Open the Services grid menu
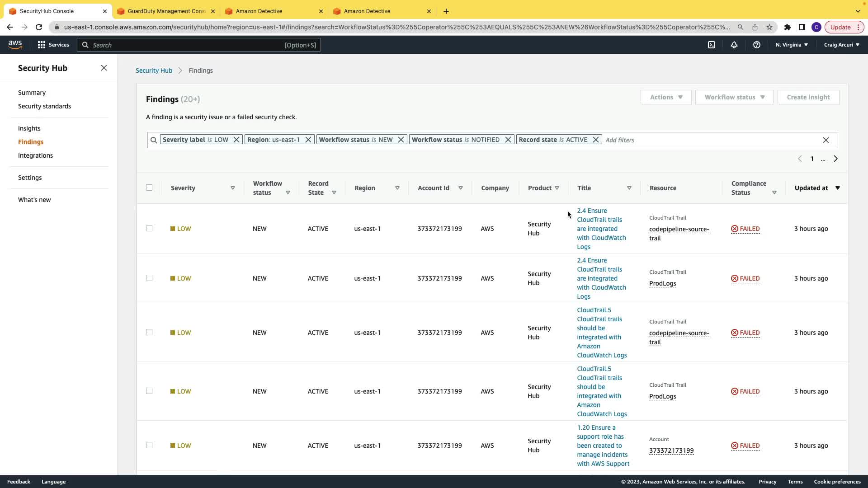868x488 pixels. pos(53,45)
